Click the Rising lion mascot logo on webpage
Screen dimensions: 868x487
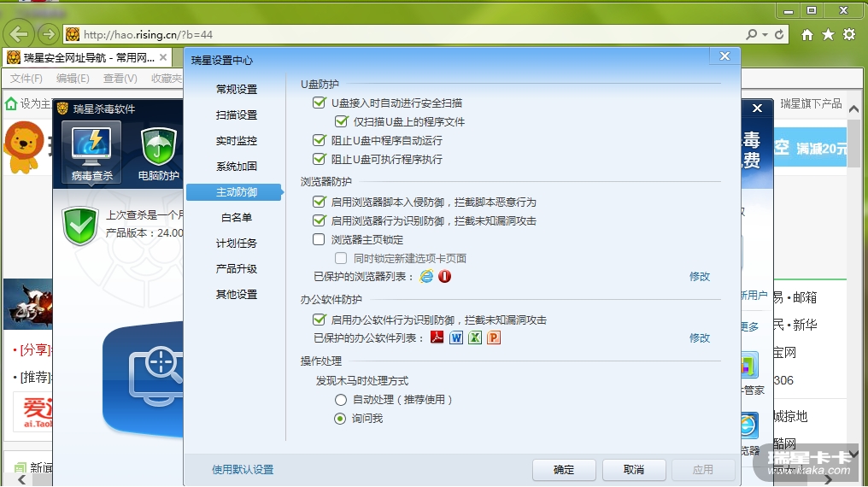24,147
